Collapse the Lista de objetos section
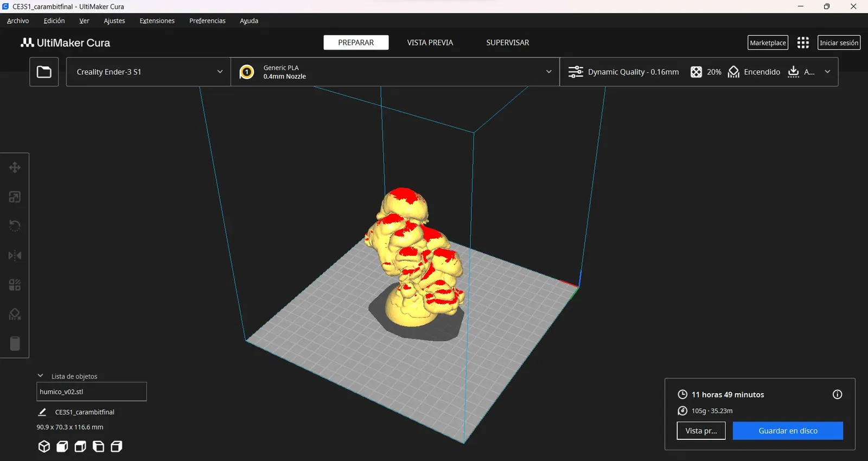Image resolution: width=868 pixels, height=461 pixels. point(40,376)
